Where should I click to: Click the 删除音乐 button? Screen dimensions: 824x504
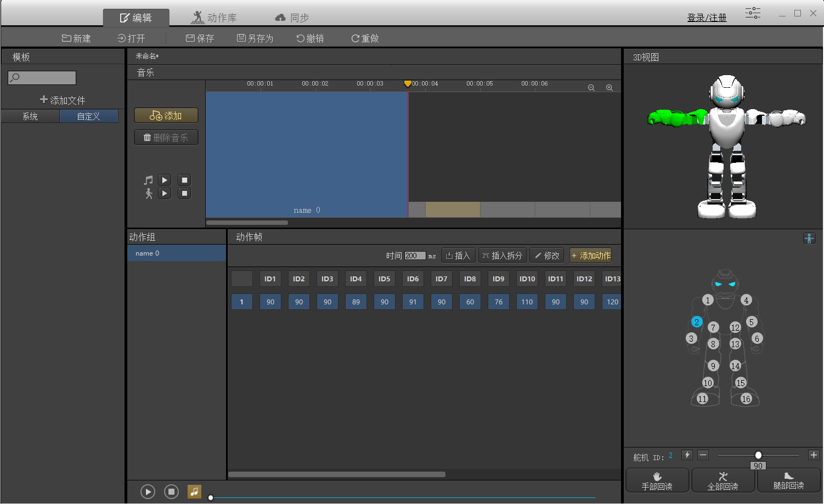tap(166, 138)
